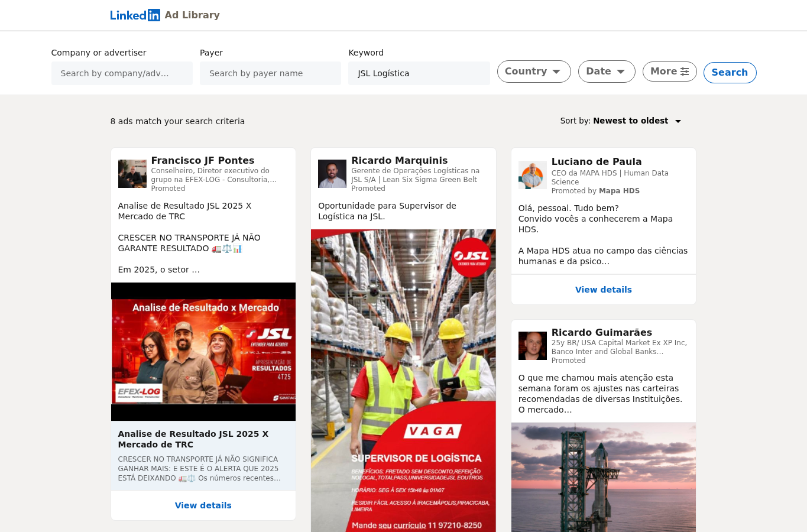Click ad text Olá, pessoal. Tudo bem?
Screen dimensions: 807x532
[x=569, y=208]
